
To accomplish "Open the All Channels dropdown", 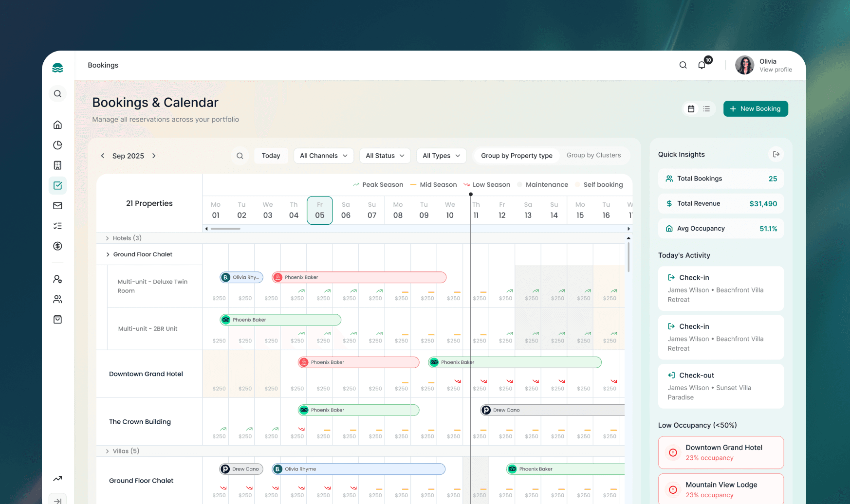I will pos(324,156).
